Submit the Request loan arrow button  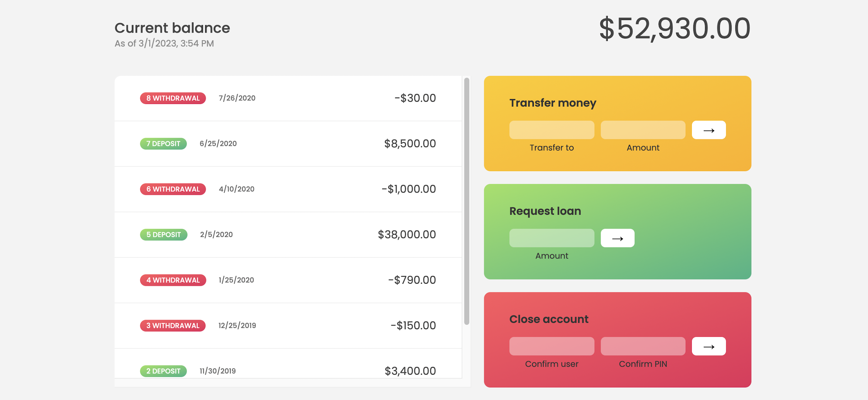[x=617, y=238]
